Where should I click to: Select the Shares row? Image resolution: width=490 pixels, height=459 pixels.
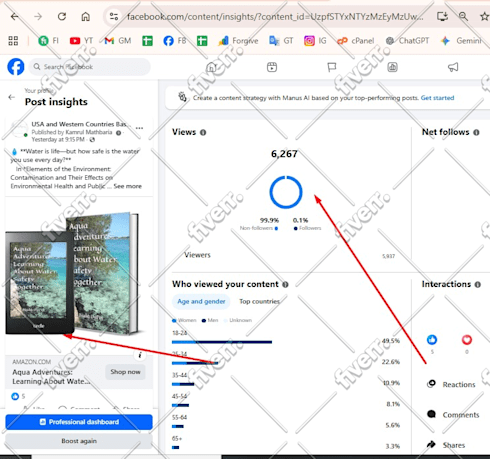[x=446, y=445]
